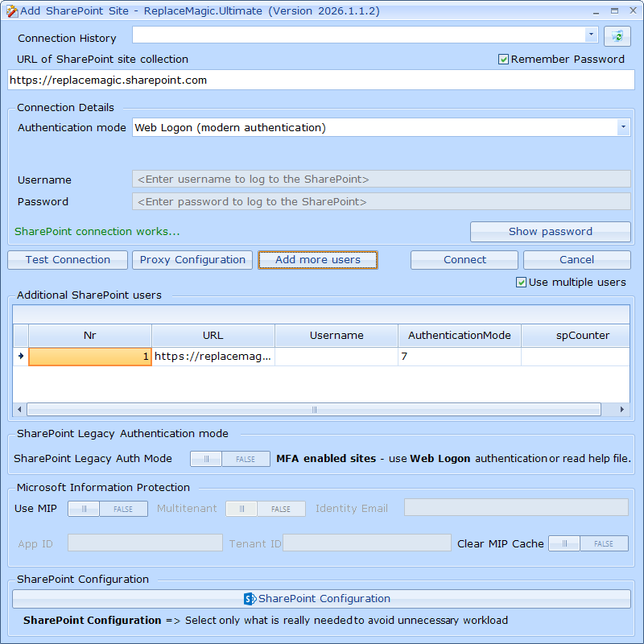The width and height of the screenshot is (644, 644).
Task: Minimize the Add SharePoint Site window
Action: [x=596, y=11]
